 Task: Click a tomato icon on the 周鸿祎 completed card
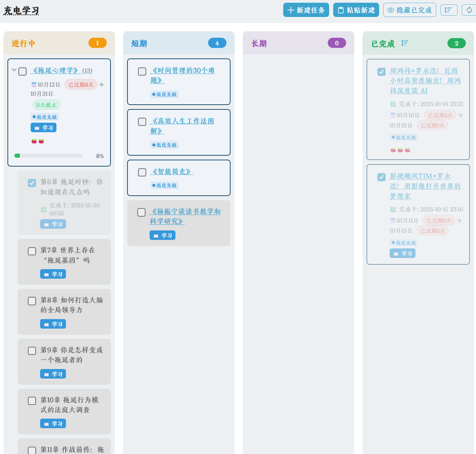coord(393,150)
